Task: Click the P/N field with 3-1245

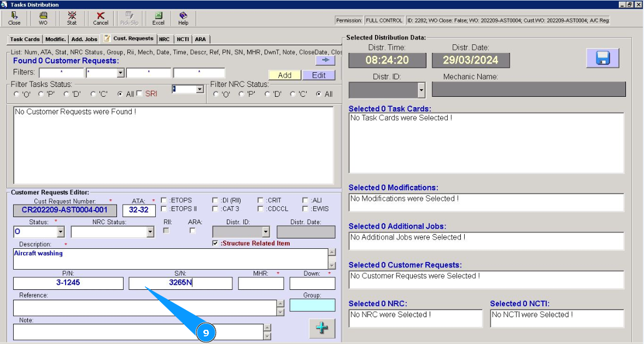Action: (x=68, y=283)
